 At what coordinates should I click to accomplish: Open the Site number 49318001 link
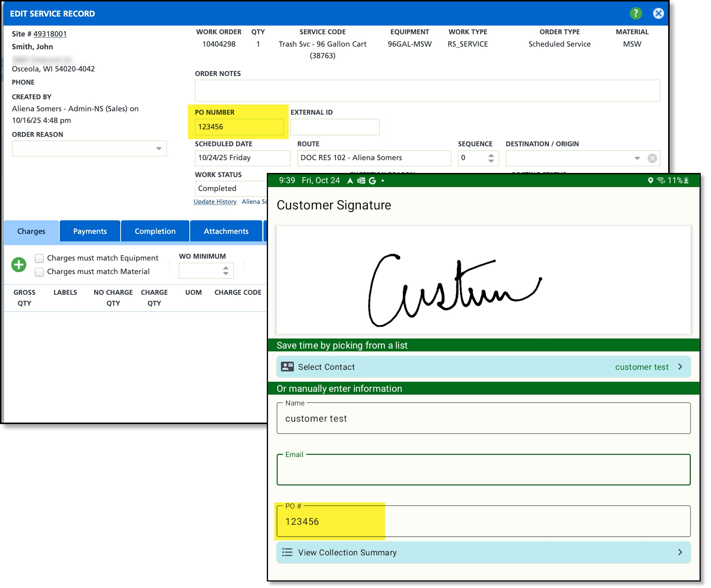(50, 34)
